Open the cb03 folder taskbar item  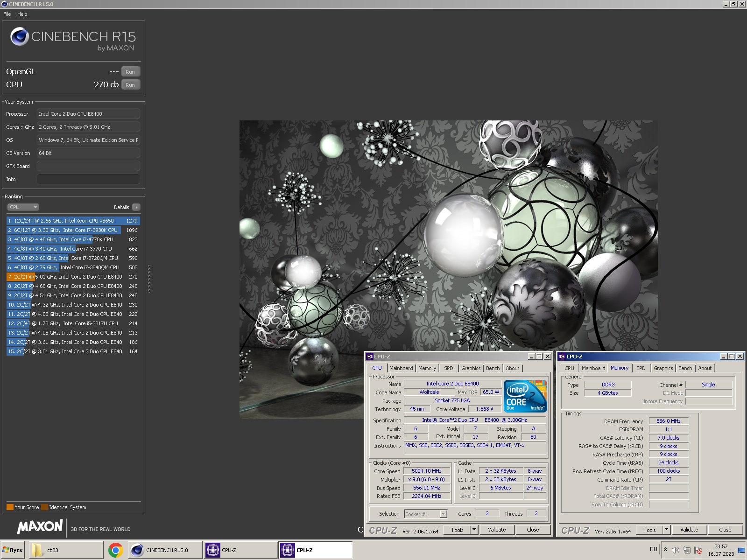66,550
